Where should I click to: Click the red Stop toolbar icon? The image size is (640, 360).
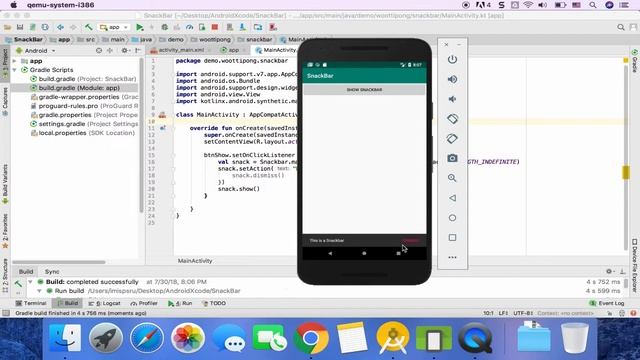point(215,27)
